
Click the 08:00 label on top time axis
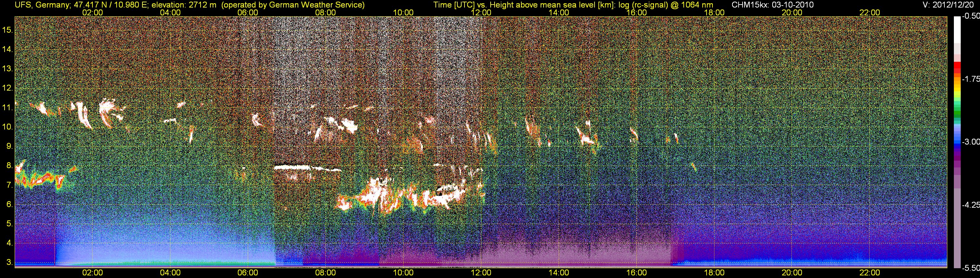[326, 12]
